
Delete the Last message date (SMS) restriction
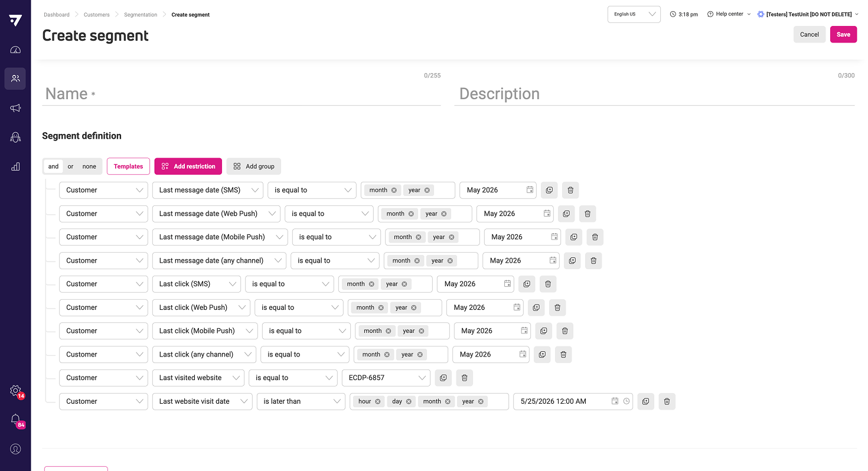tap(570, 190)
